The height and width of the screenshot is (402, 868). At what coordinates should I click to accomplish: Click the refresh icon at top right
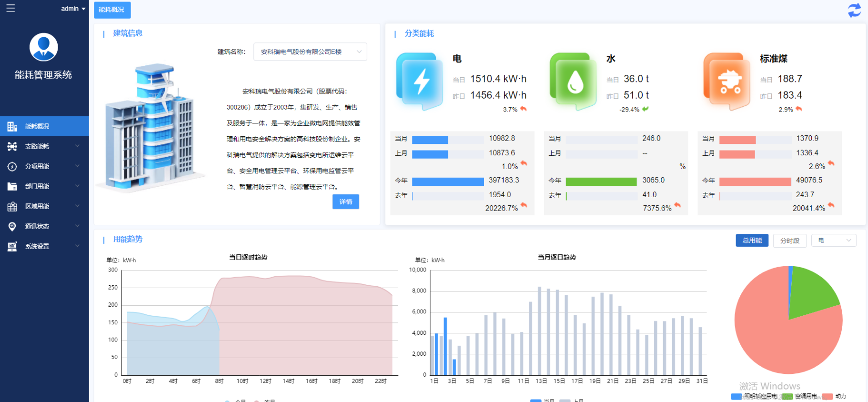pos(855,10)
